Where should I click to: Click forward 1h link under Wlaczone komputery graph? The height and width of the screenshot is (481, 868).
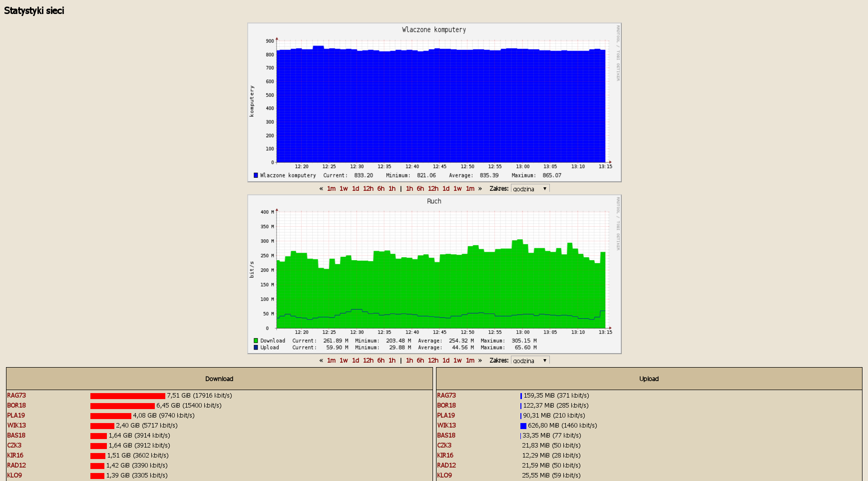click(x=410, y=189)
